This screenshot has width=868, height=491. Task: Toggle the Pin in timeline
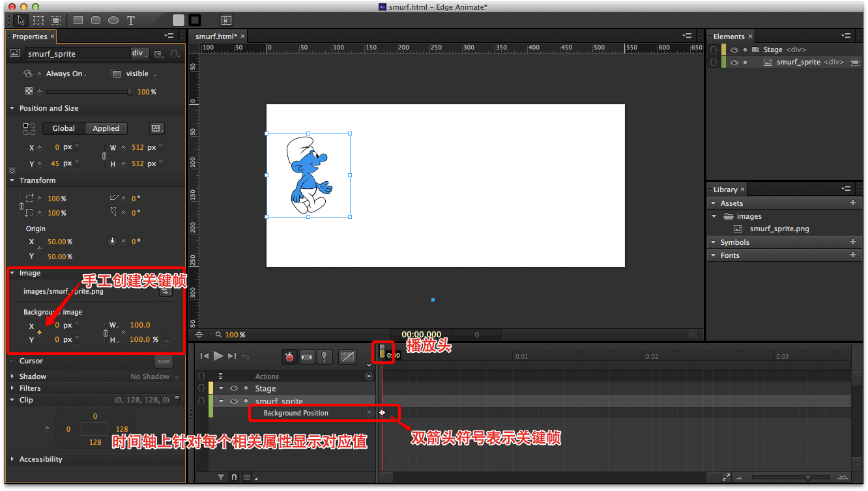click(324, 356)
